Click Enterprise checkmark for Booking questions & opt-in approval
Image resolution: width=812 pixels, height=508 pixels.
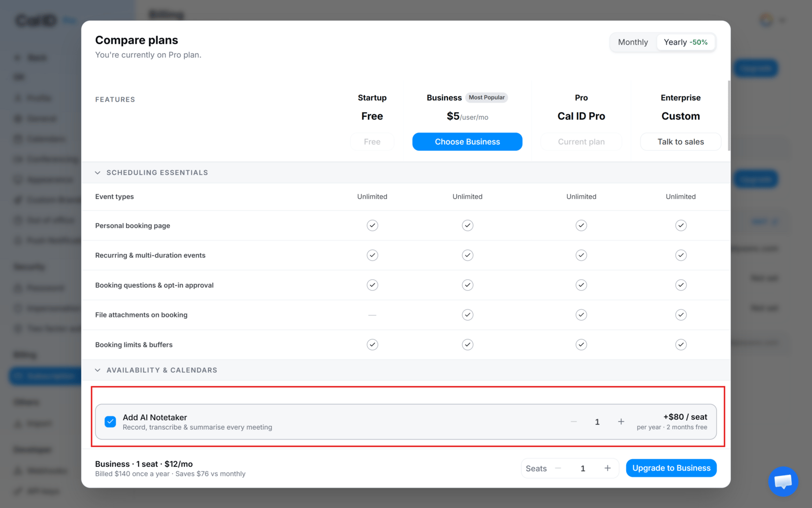681,285
